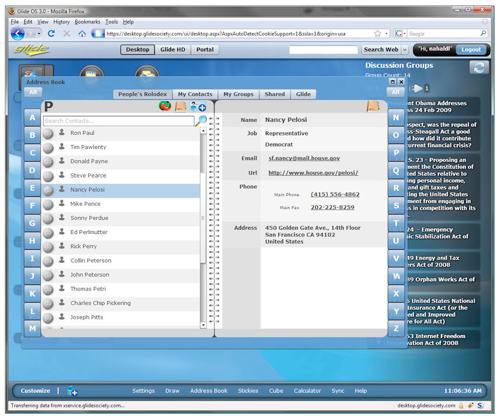Switch to My Contacts tab
This screenshot has width=500, height=418.
(195, 94)
